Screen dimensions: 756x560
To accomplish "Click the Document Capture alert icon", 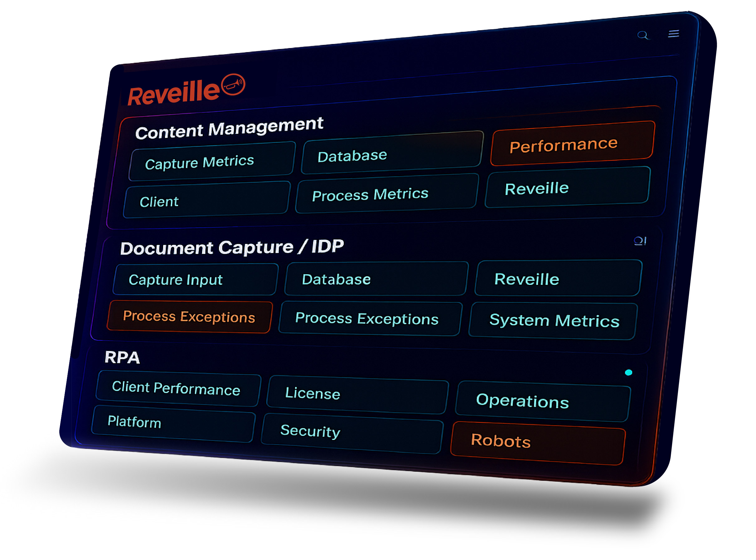I will [640, 241].
